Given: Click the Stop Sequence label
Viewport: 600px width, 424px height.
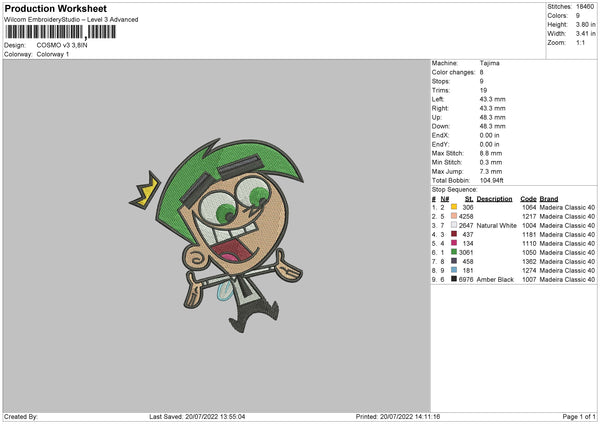Looking at the screenshot, I should pos(453,188).
